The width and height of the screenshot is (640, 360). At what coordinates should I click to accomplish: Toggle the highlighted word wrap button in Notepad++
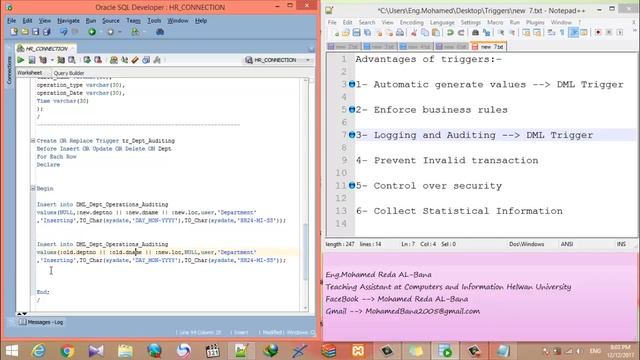573,33
